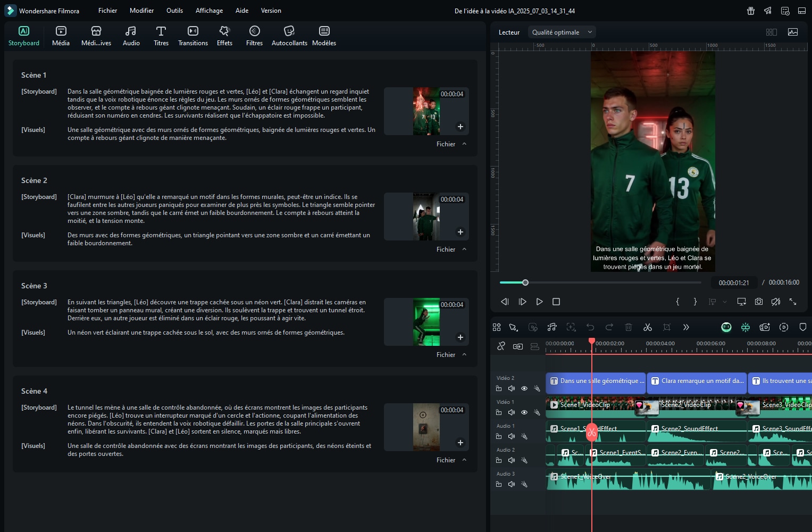
Task: Add Scène 2 clip with plus button
Action: 461,232
